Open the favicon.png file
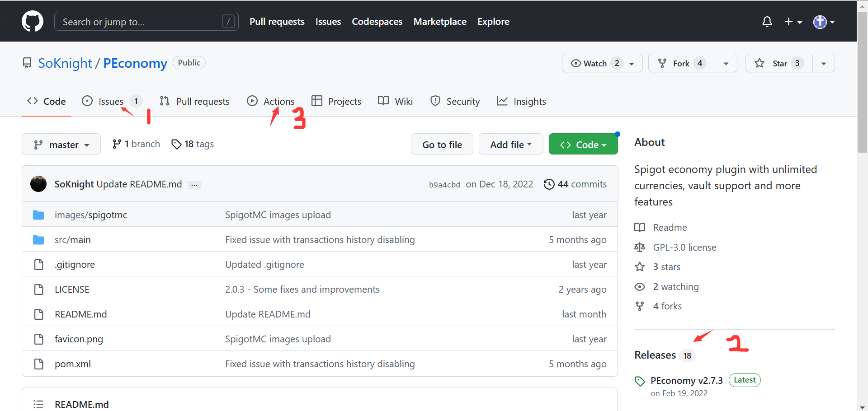The image size is (868, 411). pyautogui.click(x=79, y=339)
